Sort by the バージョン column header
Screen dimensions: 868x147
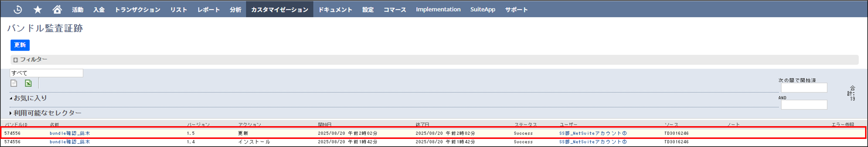tap(198, 124)
